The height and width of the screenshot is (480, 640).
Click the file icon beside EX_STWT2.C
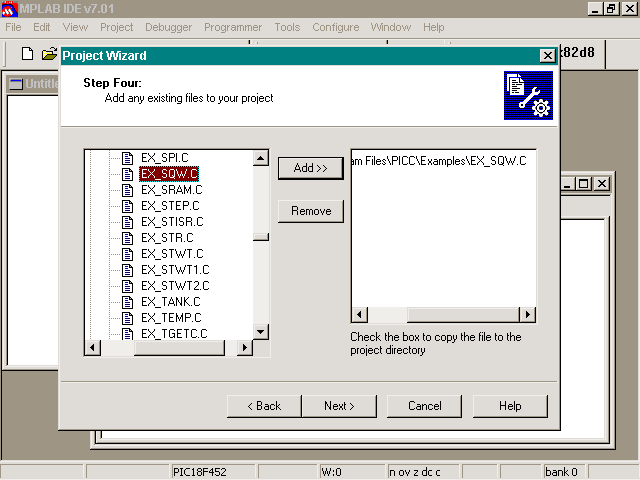pyautogui.click(x=128, y=286)
